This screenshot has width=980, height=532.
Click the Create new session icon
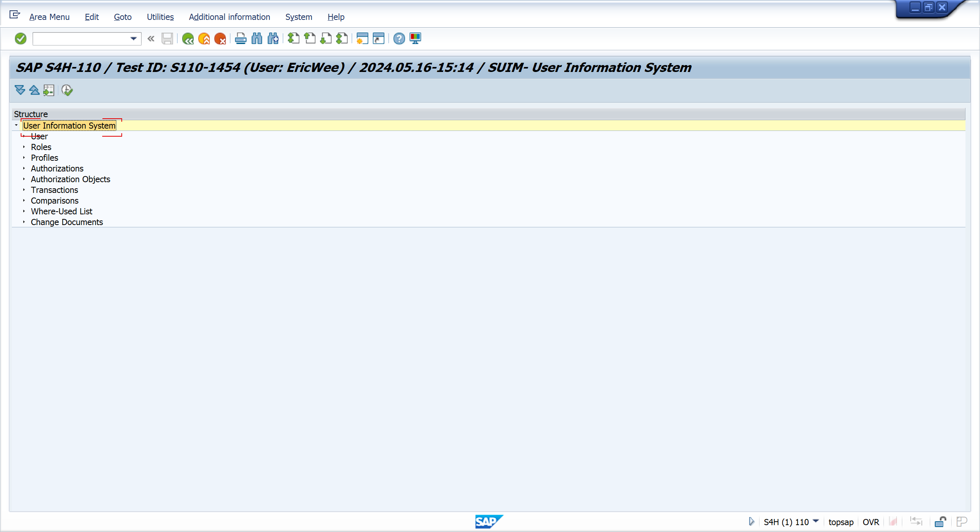[362, 39]
